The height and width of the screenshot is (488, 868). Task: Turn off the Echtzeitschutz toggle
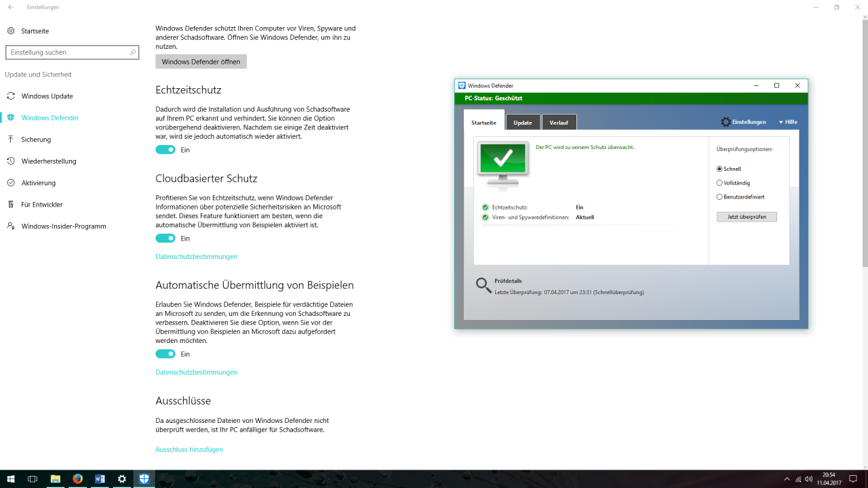165,150
